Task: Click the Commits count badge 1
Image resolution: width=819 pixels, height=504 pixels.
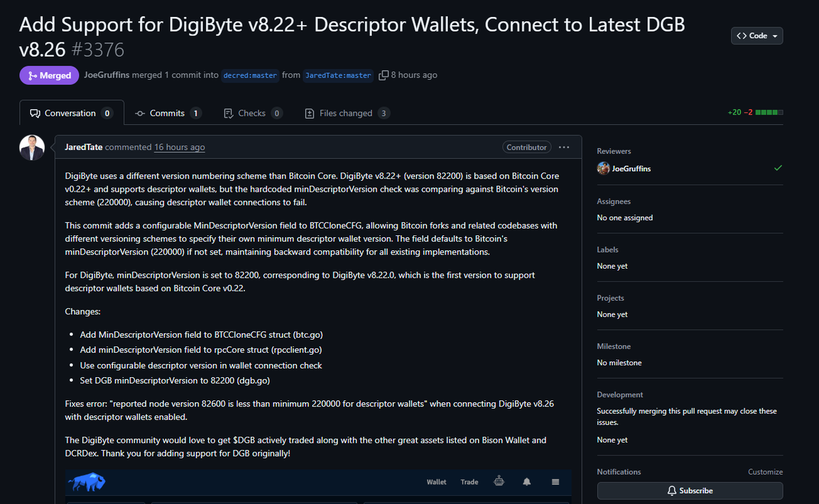Action: coord(196,113)
